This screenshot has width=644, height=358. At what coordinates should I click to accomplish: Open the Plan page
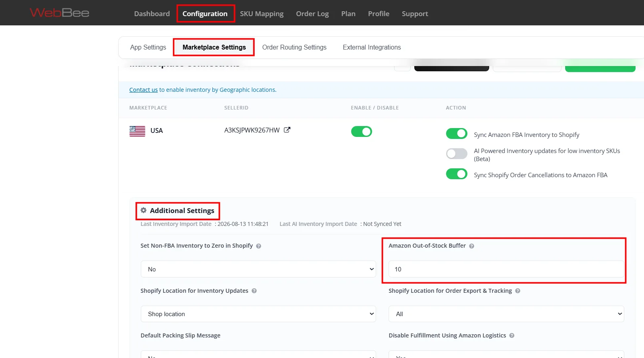348,14
